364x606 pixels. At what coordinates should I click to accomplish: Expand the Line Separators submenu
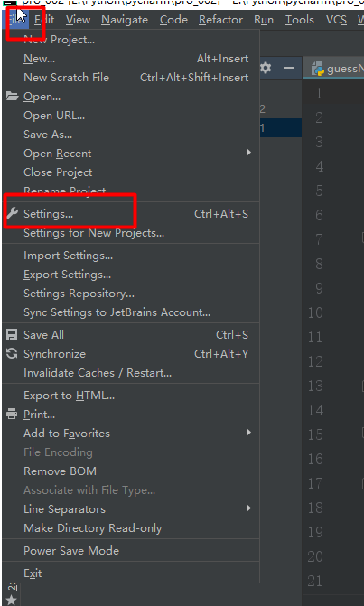(131, 509)
